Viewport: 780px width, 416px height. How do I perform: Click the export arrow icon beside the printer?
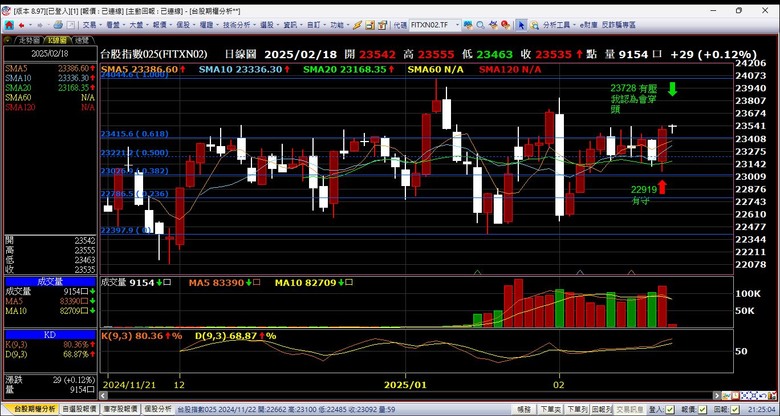(x=71, y=25)
